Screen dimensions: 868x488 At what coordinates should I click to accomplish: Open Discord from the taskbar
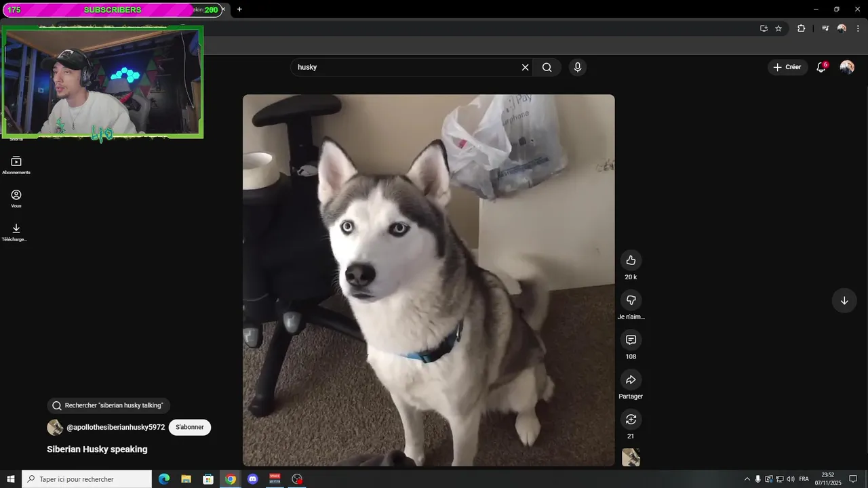253,479
